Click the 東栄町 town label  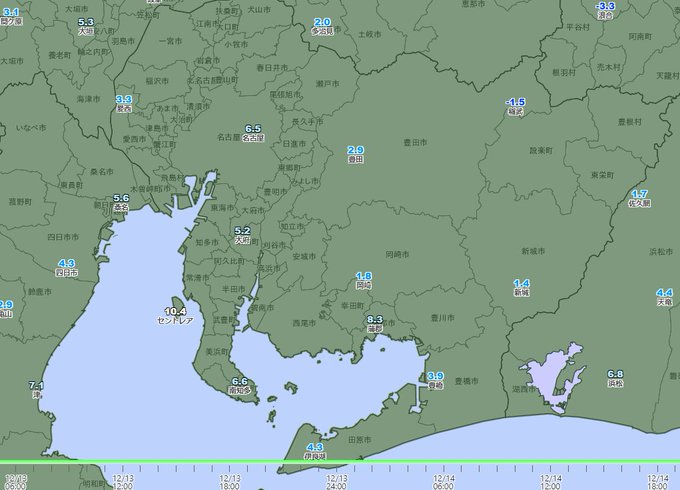click(602, 175)
